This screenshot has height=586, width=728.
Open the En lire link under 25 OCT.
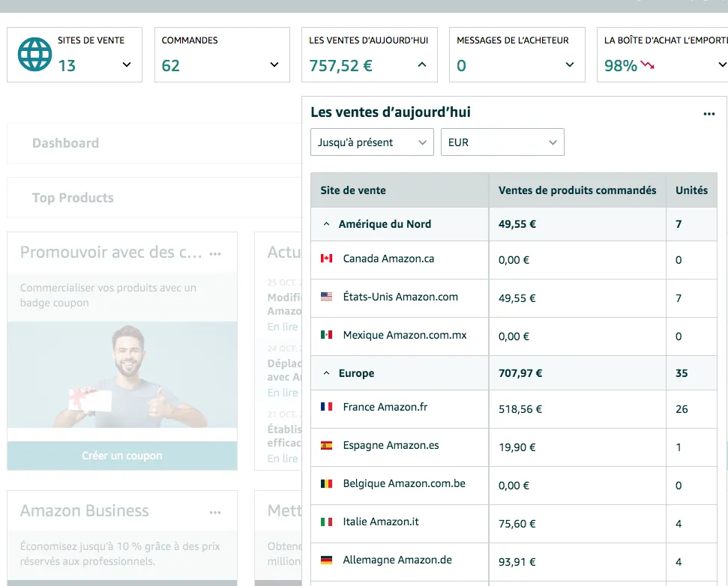coord(283,327)
